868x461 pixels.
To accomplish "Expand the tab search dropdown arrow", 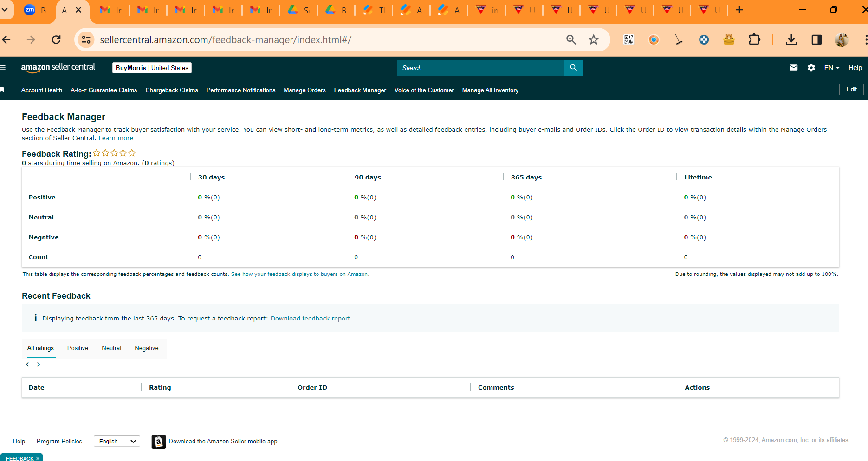I will click(5, 10).
